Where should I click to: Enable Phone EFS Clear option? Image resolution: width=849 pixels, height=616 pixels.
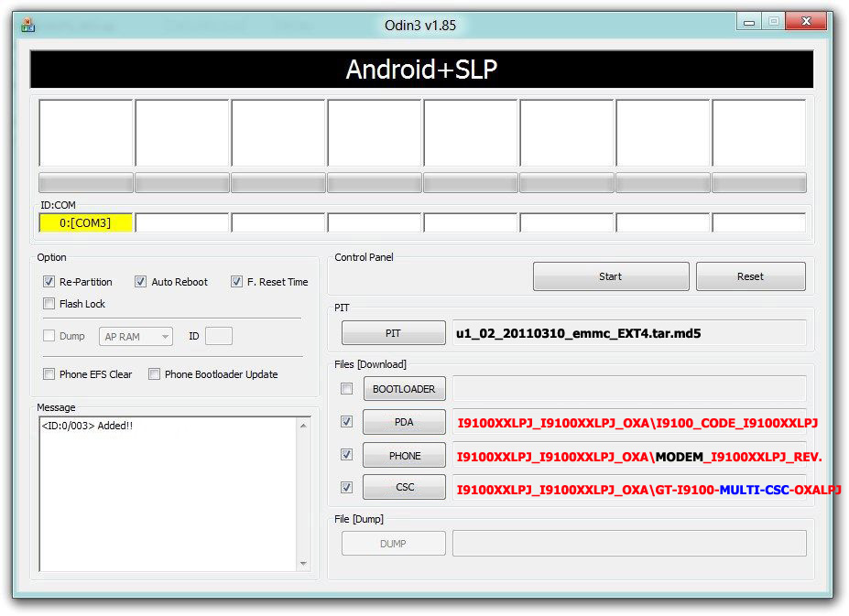tap(49, 374)
